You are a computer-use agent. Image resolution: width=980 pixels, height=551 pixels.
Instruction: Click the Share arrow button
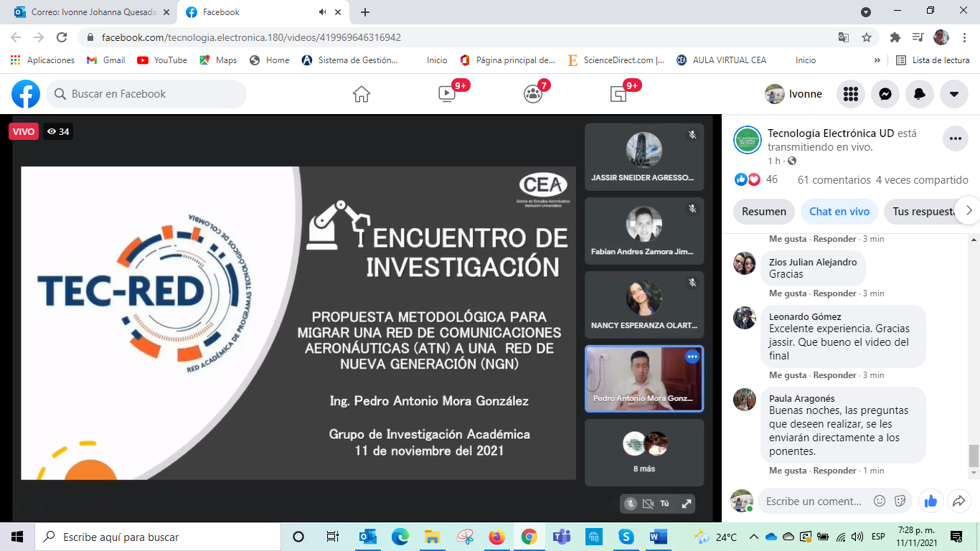pyautogui.click(x=958, y=501)
